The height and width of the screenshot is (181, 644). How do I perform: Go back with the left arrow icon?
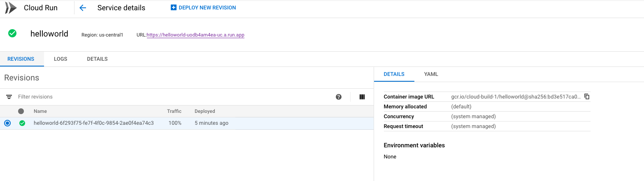83,8
